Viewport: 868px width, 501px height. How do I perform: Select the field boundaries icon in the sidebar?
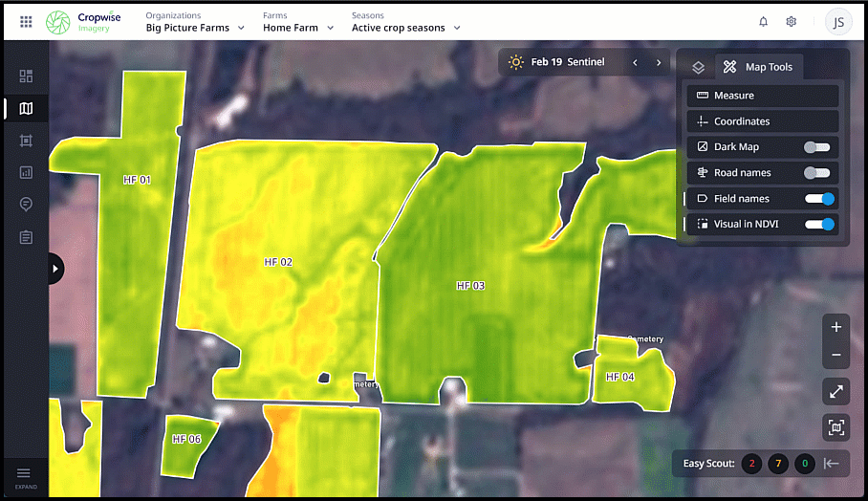26,141
